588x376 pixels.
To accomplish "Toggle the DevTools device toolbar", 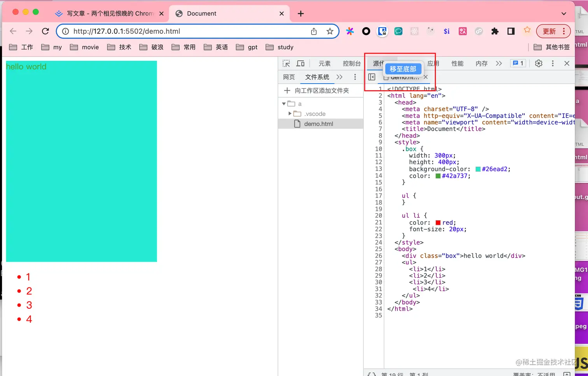I will [x=301, y=63].
